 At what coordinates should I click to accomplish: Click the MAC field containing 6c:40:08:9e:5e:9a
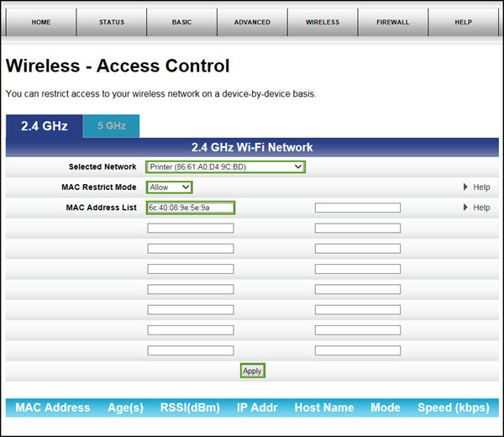click(191, 208)
